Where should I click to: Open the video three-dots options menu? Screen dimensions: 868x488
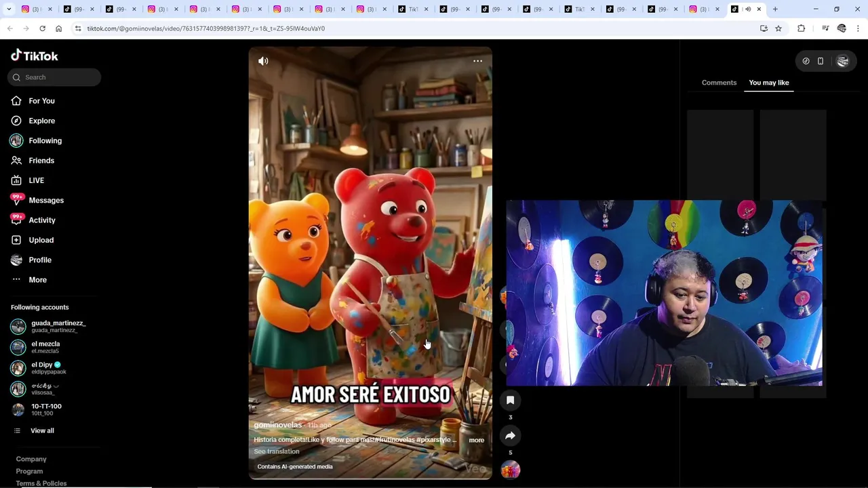[x=477, y=61]
